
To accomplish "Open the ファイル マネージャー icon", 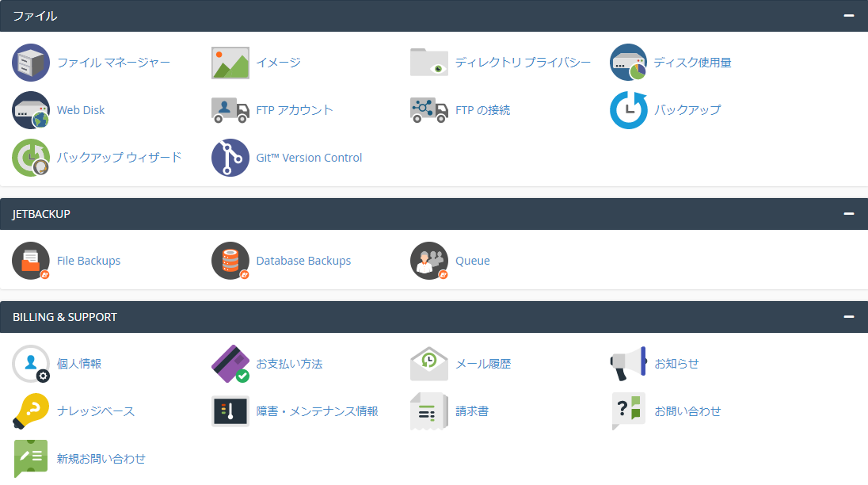I will (31, 63).
